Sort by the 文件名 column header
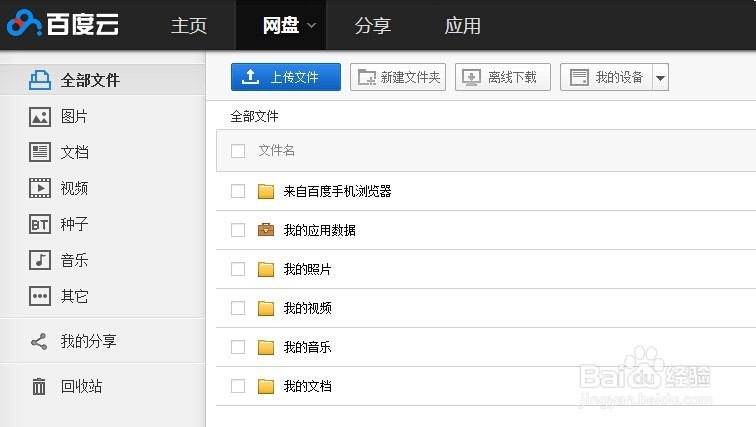The width and height of the screenshot is (756, 427). pyautogui.click(x=276, y=151)
